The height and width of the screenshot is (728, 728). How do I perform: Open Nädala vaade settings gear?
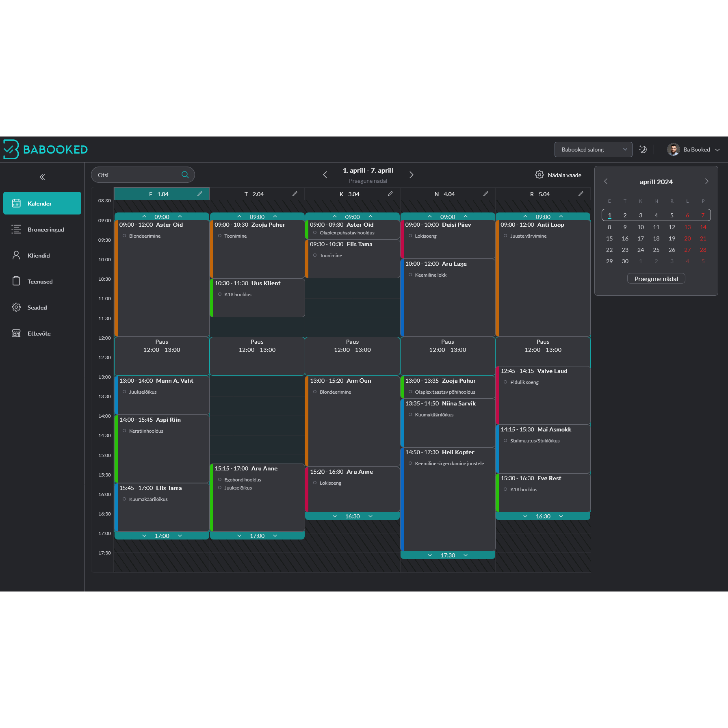click(x=539, y=175)
